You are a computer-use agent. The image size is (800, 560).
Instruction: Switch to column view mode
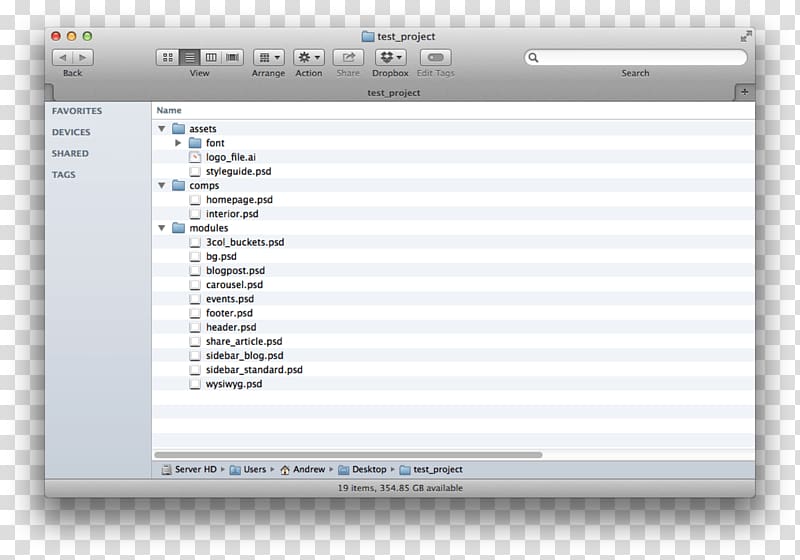[211, 58]
